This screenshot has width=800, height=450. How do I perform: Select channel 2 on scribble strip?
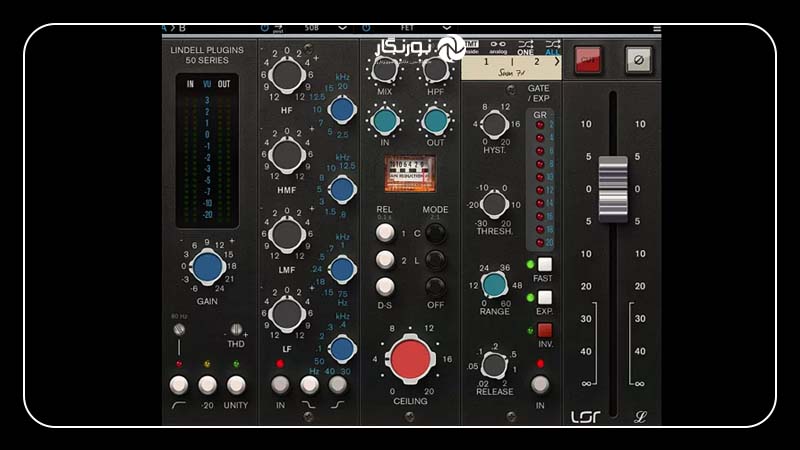tap(537, 62)
